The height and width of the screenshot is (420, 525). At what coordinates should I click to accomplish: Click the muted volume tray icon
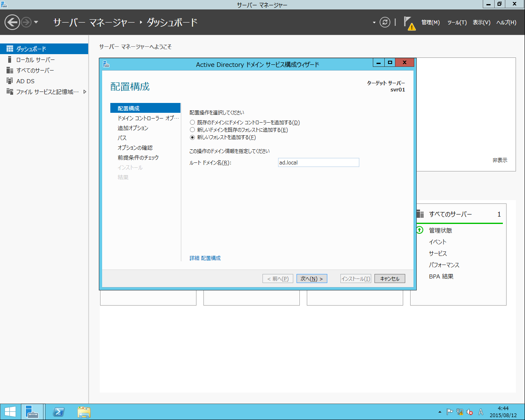(470, 412)
